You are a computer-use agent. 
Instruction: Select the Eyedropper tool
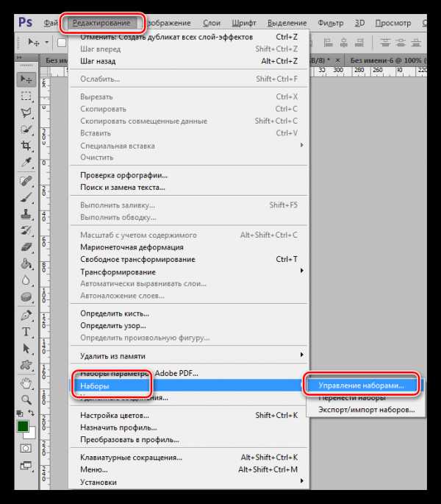pyautogui.click(x=26, y=163)
